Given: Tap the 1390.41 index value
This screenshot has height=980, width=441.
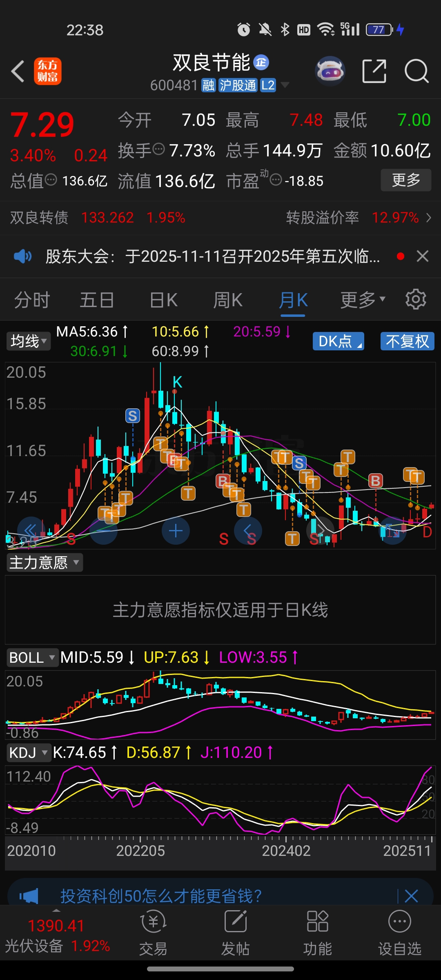Looking at the screenshot, I should (x=56, y=926).
